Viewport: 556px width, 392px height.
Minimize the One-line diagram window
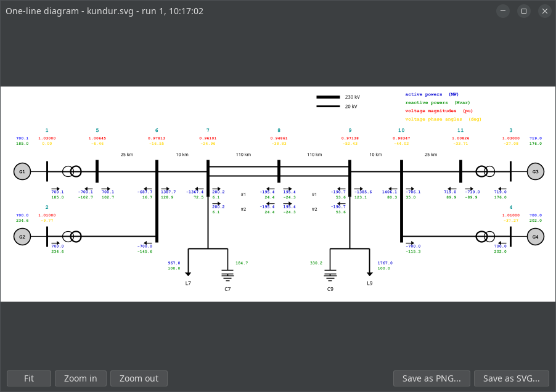503,11
